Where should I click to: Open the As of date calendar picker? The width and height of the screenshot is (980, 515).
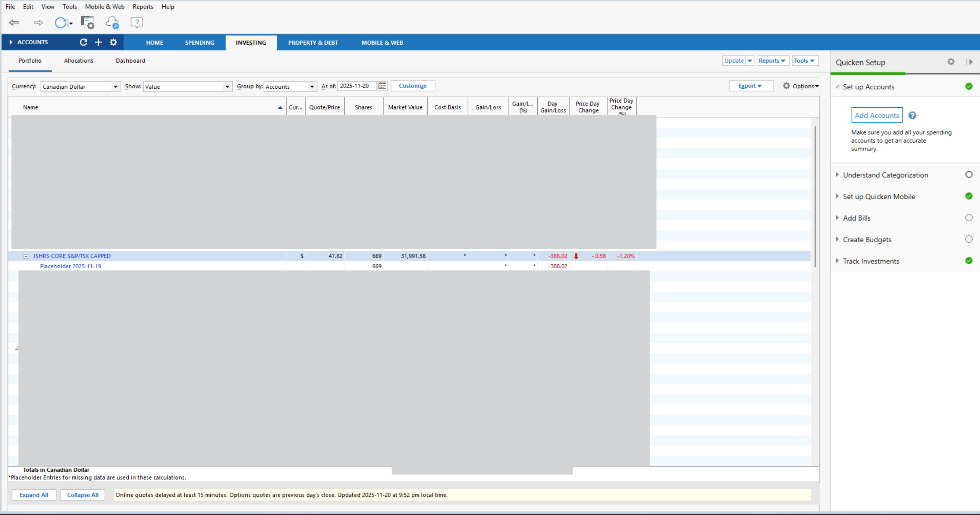pos(382,86)
